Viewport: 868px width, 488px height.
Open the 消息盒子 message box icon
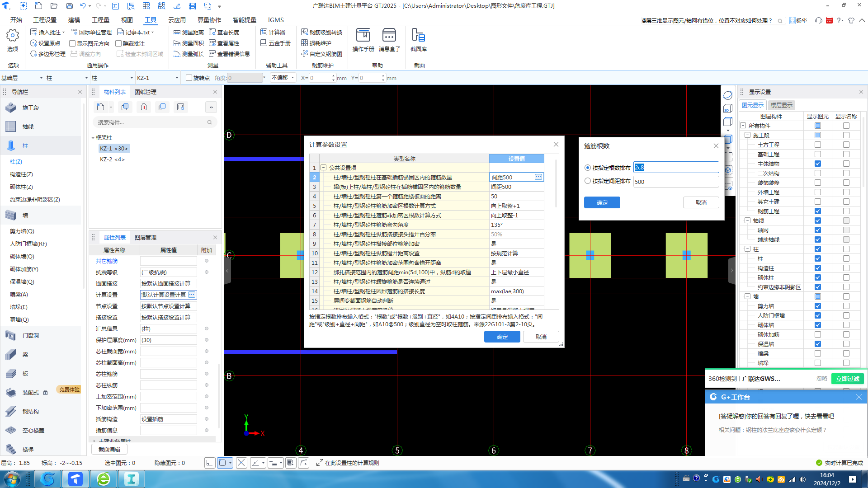[389, 35]
